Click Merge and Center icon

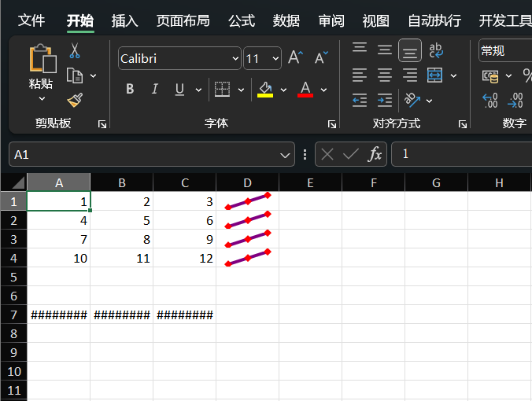(435, 75)
